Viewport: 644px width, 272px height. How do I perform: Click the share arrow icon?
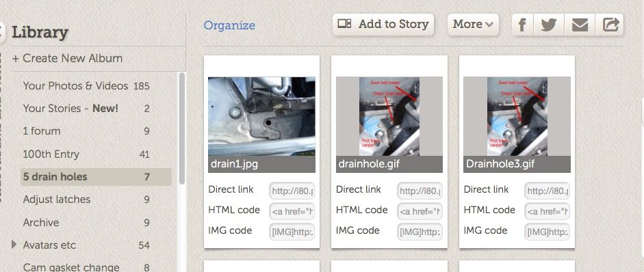point(610,25)
